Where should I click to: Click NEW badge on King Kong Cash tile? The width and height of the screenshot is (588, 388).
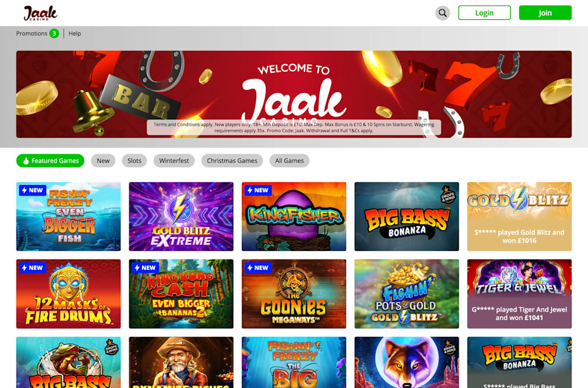coord(145,268)
